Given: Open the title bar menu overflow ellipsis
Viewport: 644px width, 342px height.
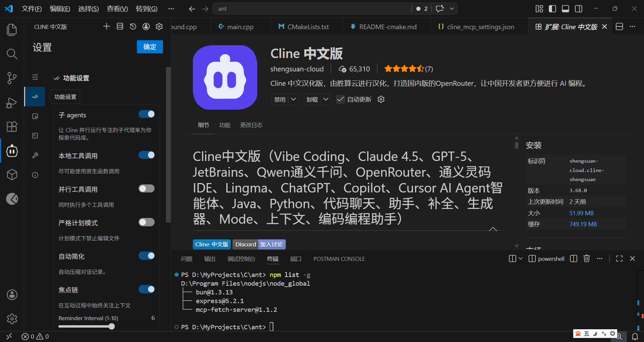Looking at the screenshot, I should point(171,9).
